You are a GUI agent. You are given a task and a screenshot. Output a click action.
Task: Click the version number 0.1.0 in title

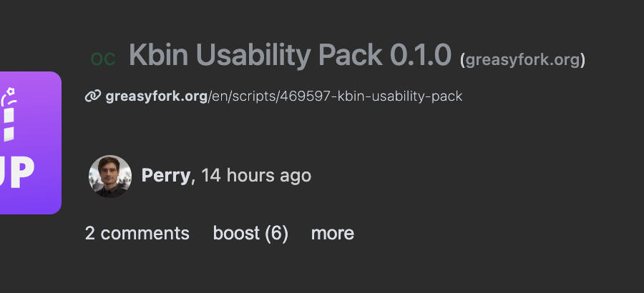[421, 55]
